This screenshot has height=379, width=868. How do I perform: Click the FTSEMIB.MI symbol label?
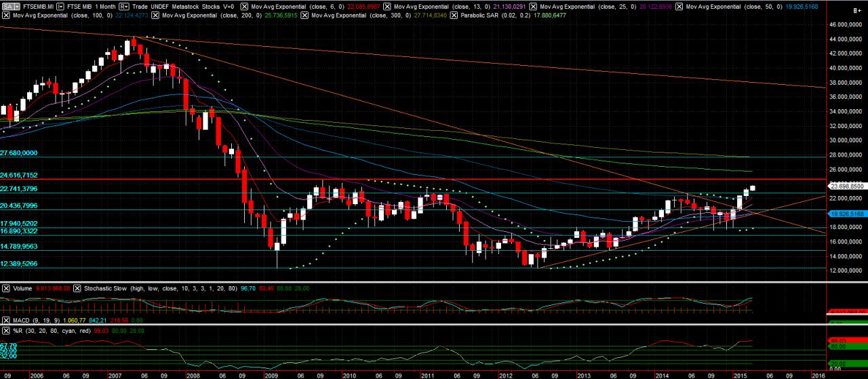pos(39,6)
